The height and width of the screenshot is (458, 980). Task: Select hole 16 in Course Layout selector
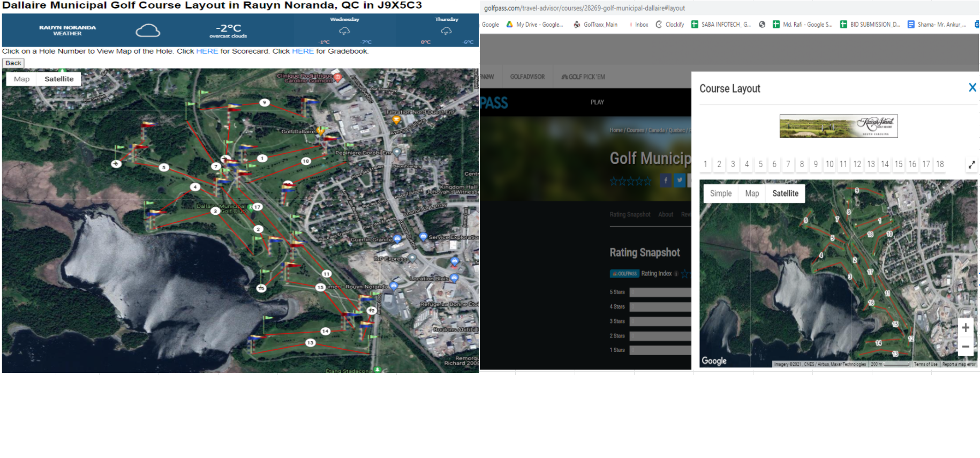click(x=913, y=164)
